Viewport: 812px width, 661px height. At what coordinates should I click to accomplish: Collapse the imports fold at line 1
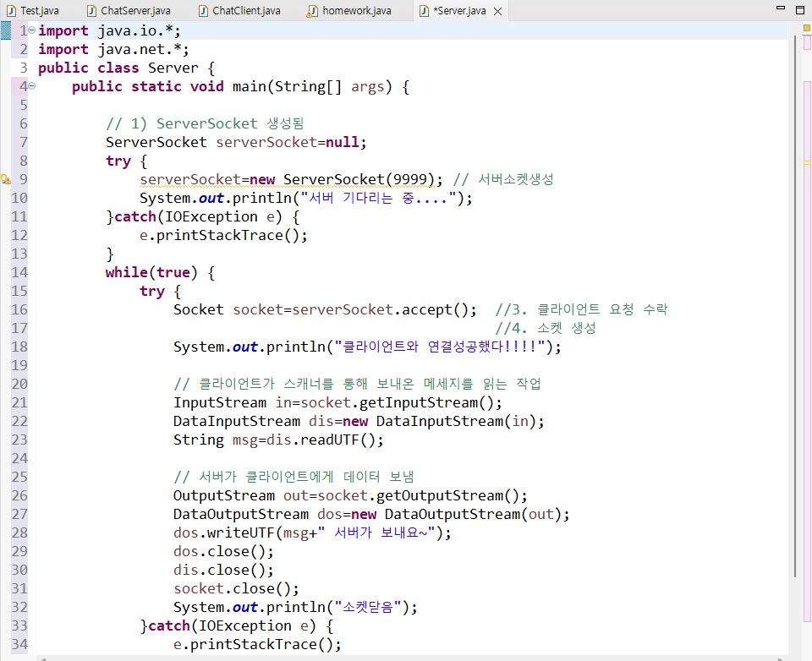32,30
